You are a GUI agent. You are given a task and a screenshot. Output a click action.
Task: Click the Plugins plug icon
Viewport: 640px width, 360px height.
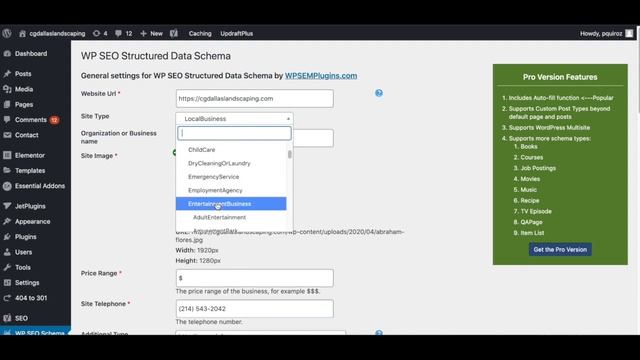pos(7,237)
